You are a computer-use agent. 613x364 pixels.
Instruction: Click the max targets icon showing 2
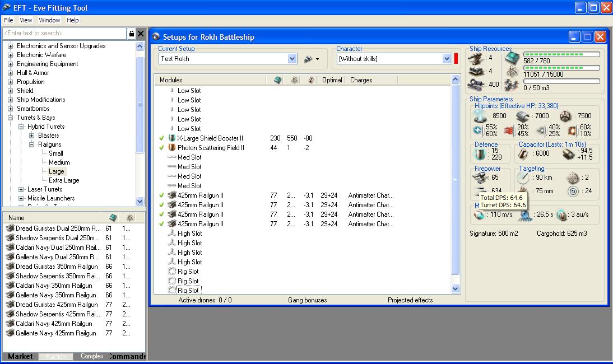coord(573,178)
